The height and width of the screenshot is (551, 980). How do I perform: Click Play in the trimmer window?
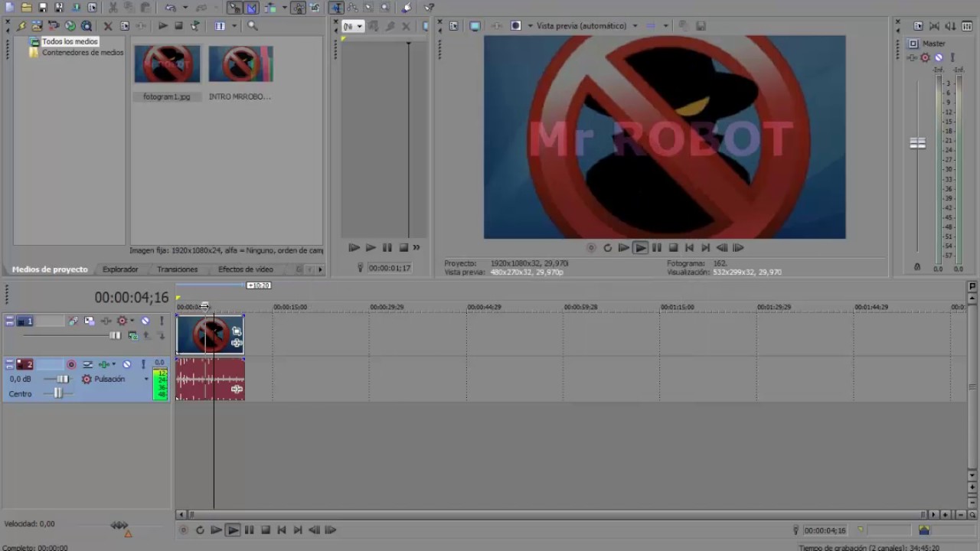coord(371,248)
